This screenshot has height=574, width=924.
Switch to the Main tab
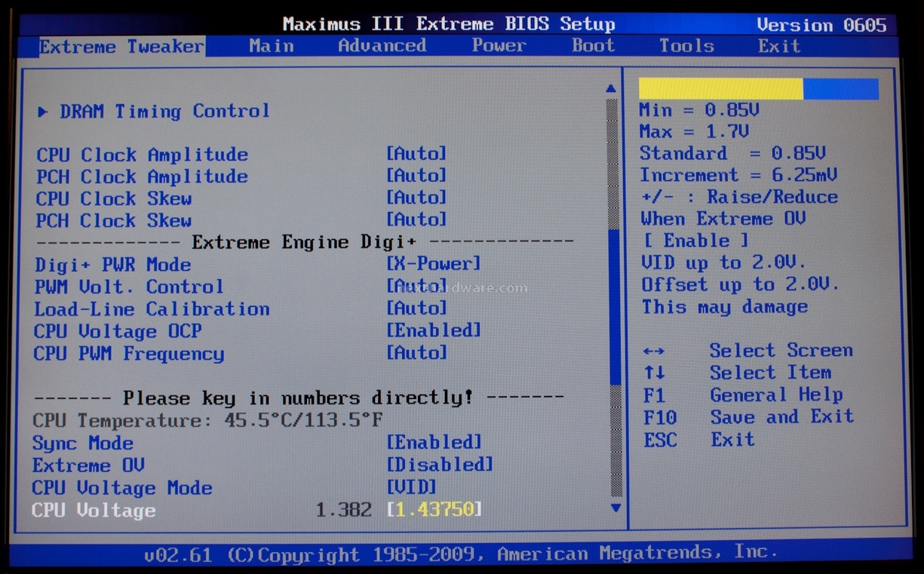click(272, 46)
